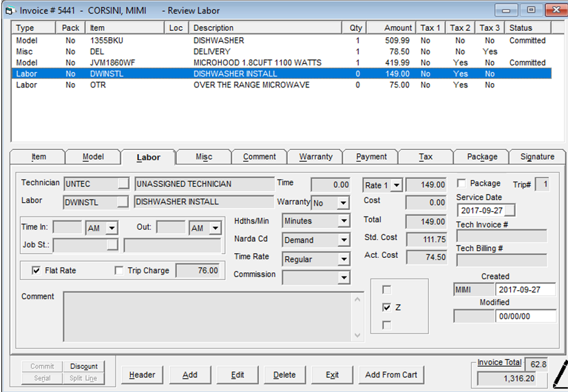Open the Labor DWINSTL lookup button

pyautogui.click(x=123, y=202)
